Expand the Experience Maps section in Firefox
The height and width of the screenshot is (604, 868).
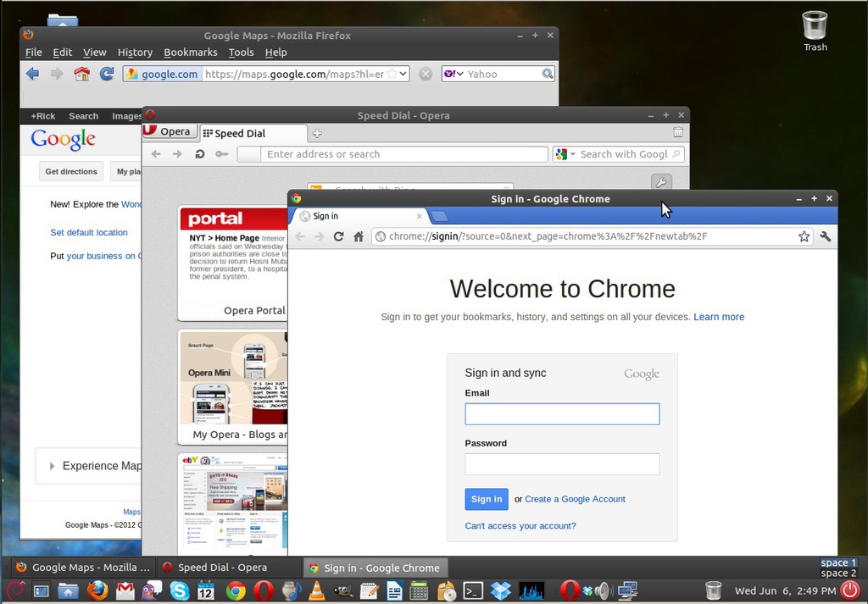click(52, 466)
